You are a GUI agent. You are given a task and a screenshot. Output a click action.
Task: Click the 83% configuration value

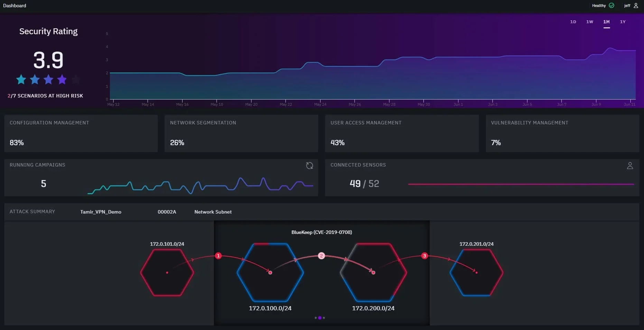click(x=17, y=143)
